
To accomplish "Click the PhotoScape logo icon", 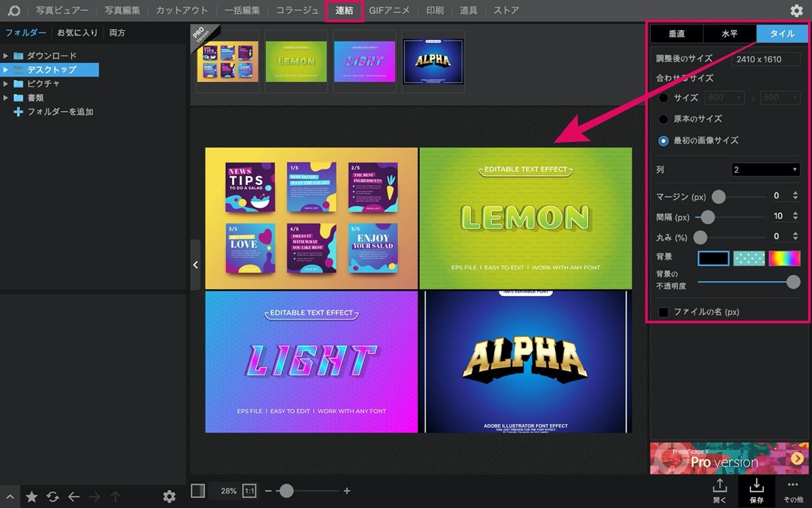I will pos(14,11).
